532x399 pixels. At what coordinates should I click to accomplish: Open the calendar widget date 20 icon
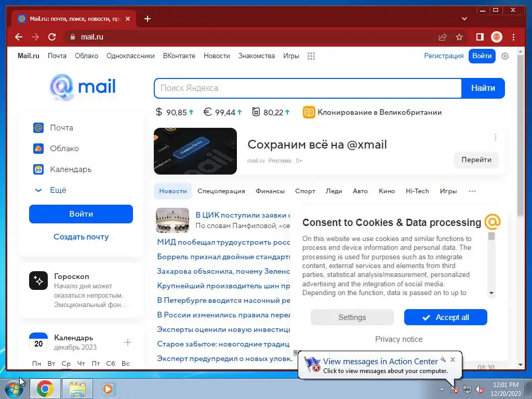click(38, 342)
